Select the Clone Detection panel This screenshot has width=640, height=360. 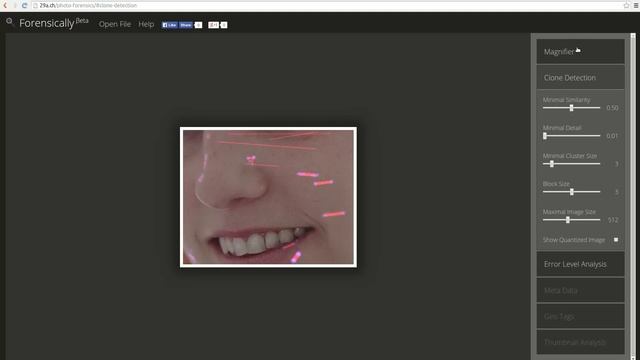point(580,78)
